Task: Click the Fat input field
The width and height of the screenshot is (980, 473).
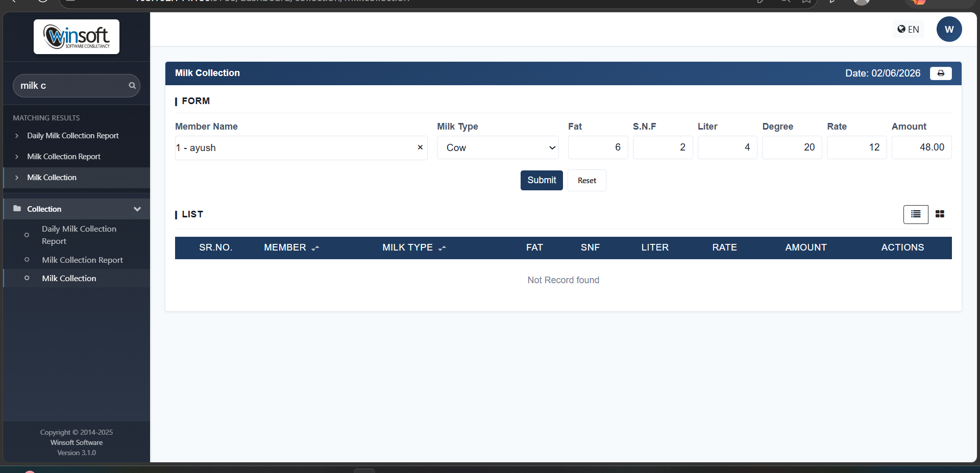Action: (x=598, y=147)
